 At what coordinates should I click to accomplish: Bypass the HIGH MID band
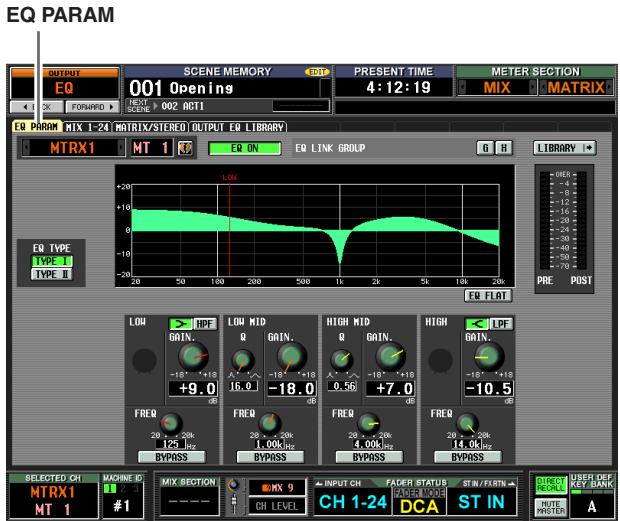[x=369, y=457]
